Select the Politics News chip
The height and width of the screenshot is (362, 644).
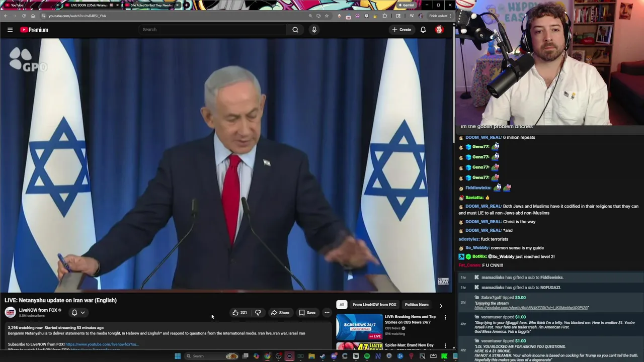(x=417, y=305)
